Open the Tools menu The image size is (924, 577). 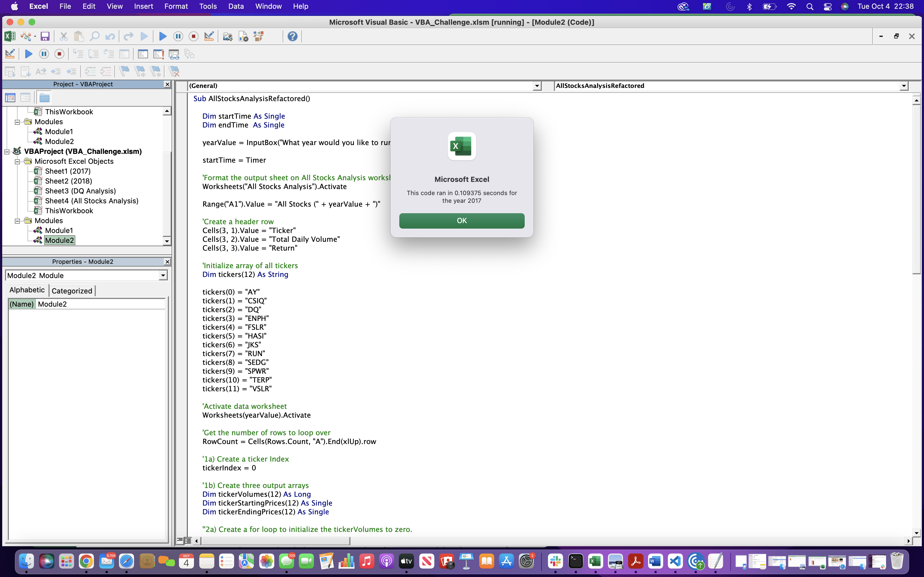tap(208, 7)
